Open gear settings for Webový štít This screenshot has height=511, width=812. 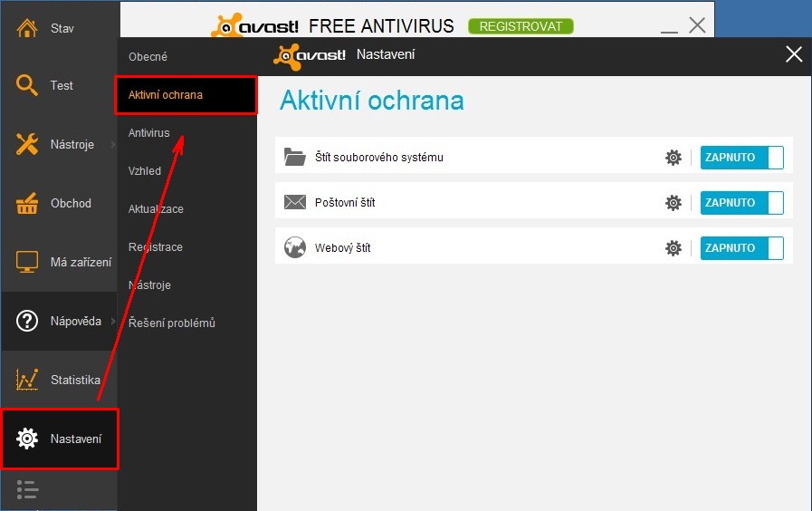click(673, 247)
